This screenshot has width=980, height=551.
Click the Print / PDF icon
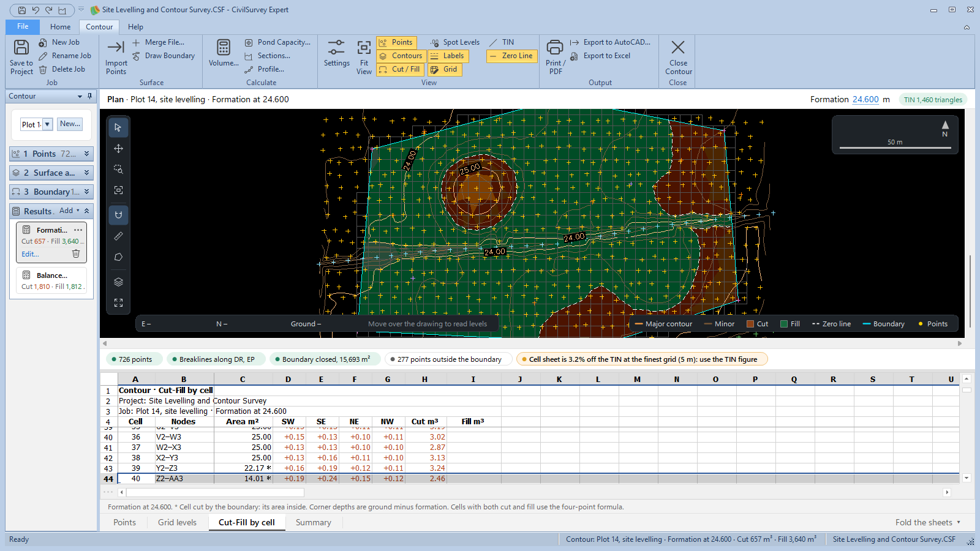556,57
